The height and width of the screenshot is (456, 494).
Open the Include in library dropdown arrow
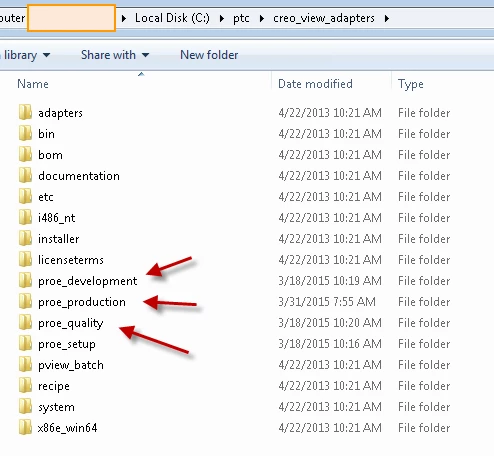[x=47, y=55]
